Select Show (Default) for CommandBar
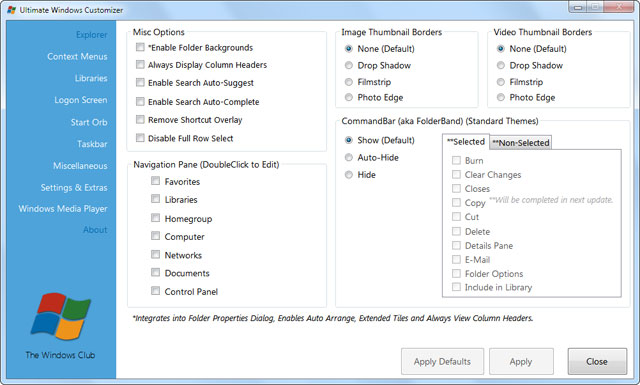Viewport: 640px width, 385px height. click(349, 140)
